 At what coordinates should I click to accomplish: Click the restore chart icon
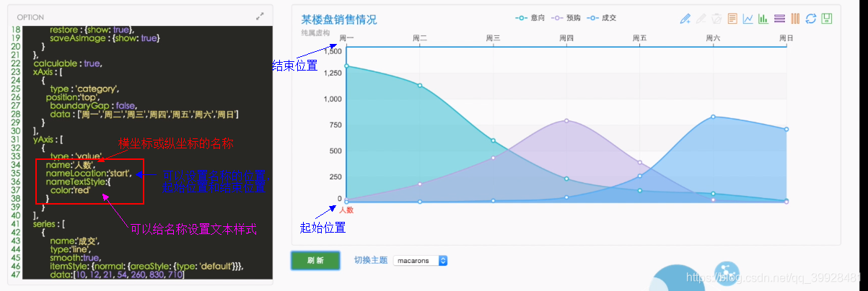(x=811, y=19)
